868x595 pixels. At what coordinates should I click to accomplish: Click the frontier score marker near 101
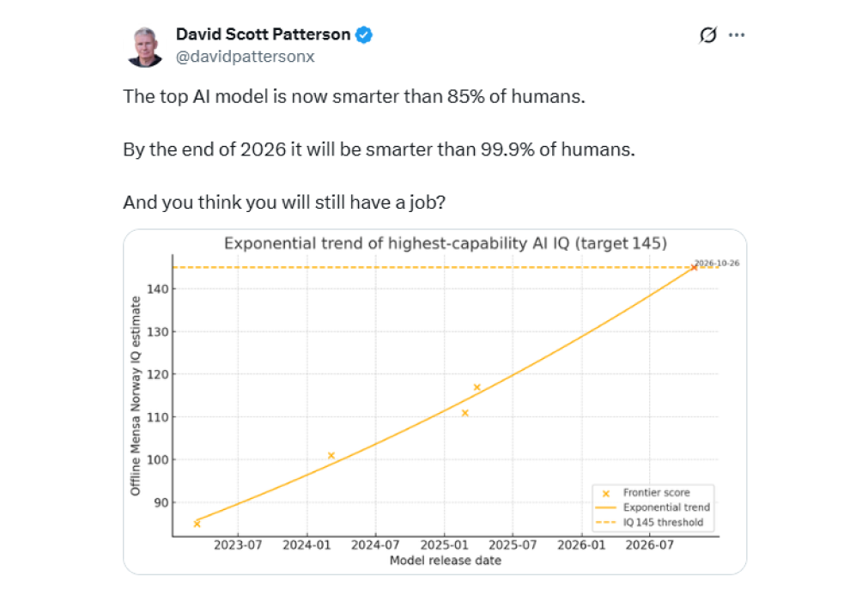(x=331, y=456)
